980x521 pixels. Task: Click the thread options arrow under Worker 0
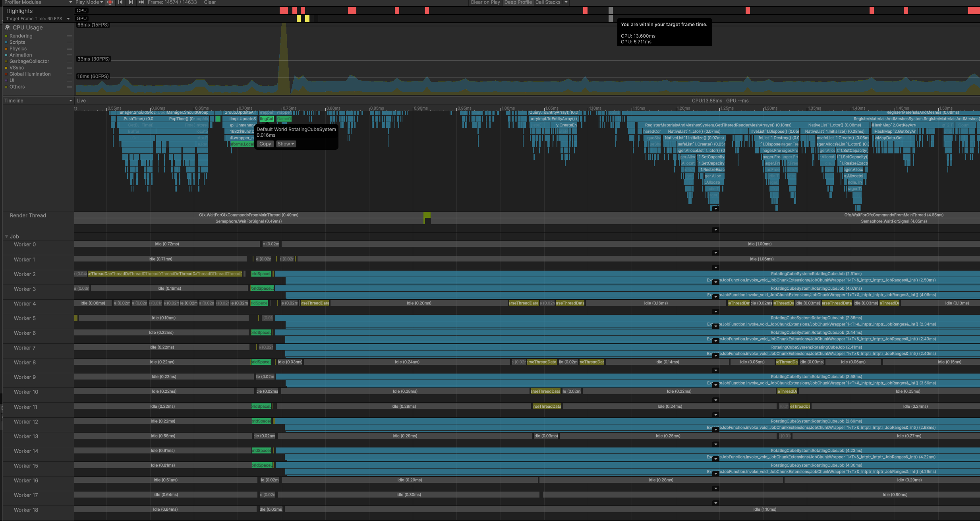[x=715, y=253]
